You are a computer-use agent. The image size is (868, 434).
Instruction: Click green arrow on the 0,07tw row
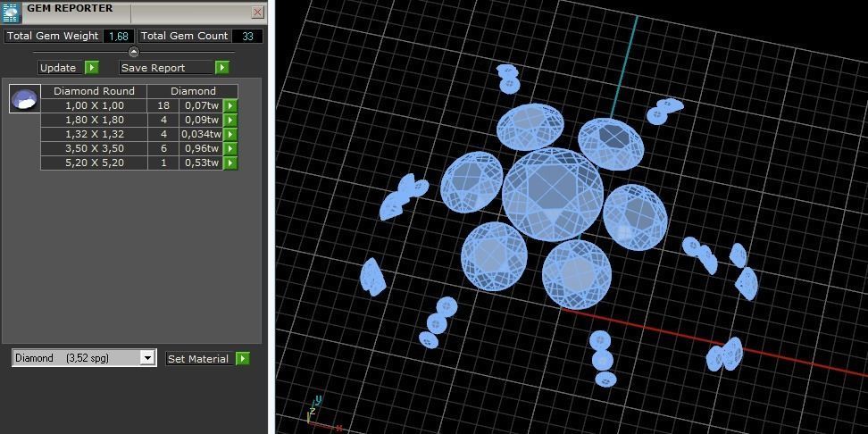(230, 105)
